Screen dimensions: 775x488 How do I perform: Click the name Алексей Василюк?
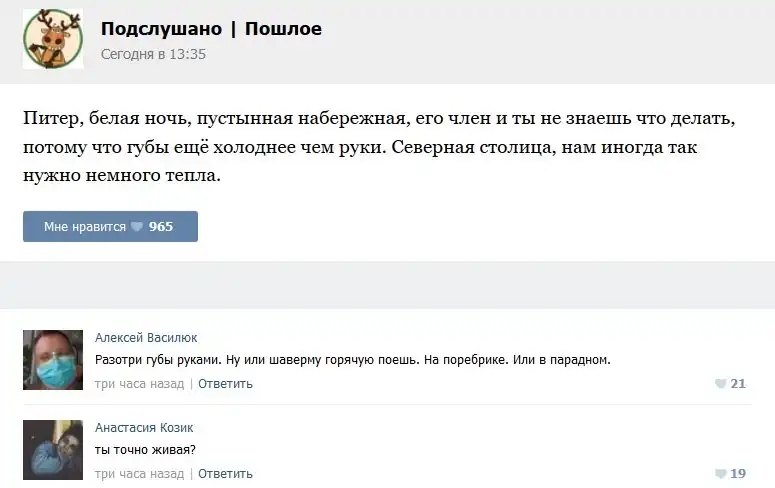coord(146,338)
